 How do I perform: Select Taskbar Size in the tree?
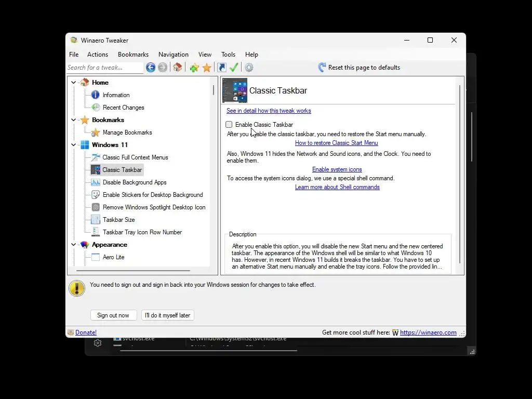pos(119,220)
